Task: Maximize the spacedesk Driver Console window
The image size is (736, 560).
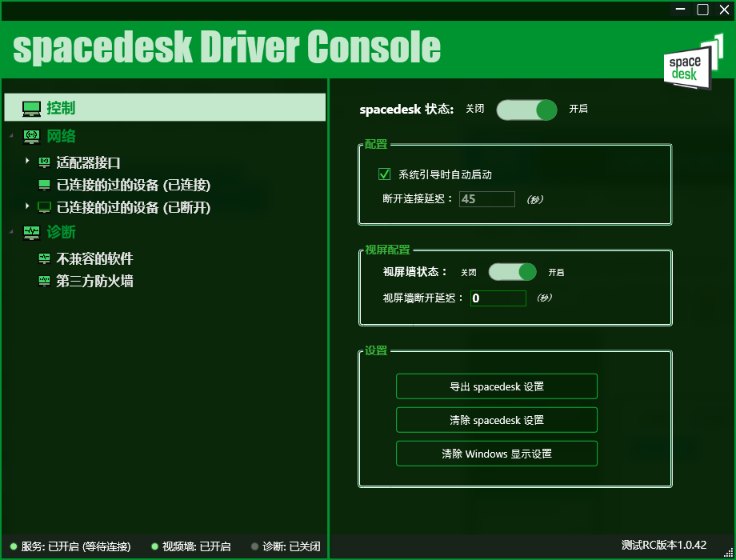Action: [x=702, y=10]
